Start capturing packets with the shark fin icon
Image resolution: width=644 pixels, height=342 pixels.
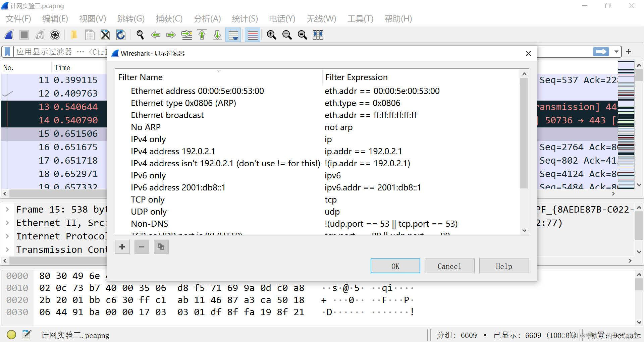(9, 35)
